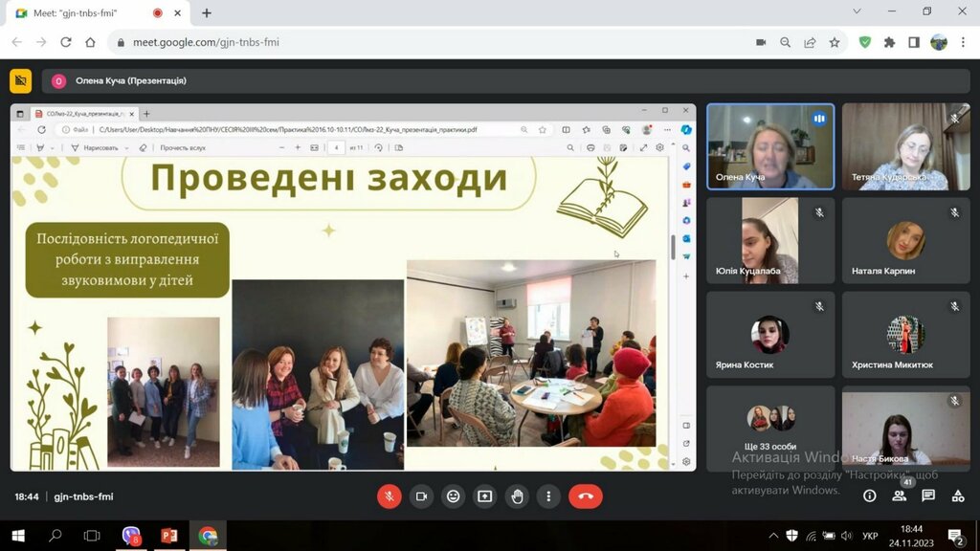Viewport: 980px width, 551px height.
Task: Open the activities panel icon
Action: coord(957,496)
